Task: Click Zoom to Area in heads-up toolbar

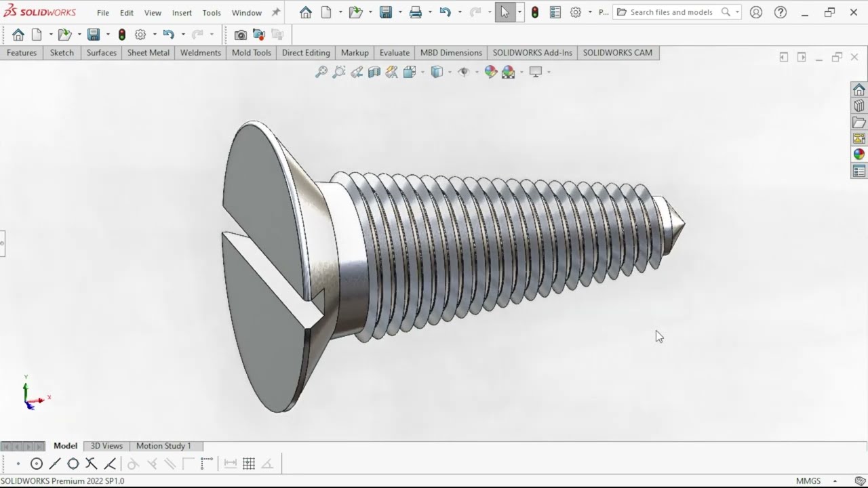Action: coord(339,72)
